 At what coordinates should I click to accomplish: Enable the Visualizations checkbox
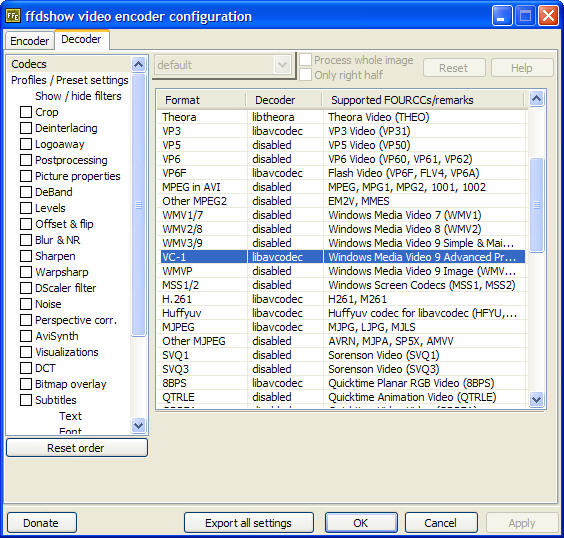click(x=26, y=352)
